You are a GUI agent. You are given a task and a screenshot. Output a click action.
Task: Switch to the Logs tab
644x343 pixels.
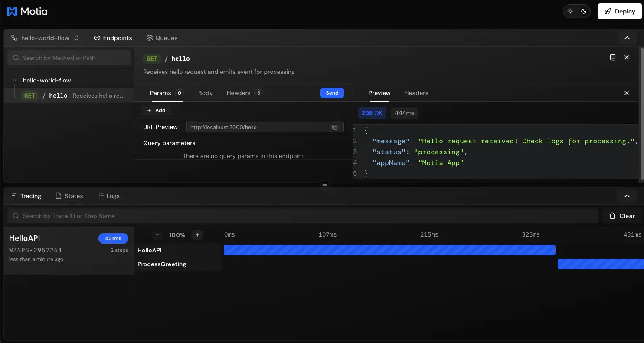coord(108,196)
